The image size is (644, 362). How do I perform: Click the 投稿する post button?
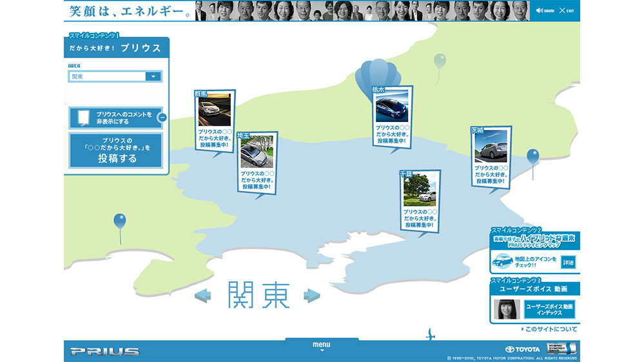click(x=116, y=150)
